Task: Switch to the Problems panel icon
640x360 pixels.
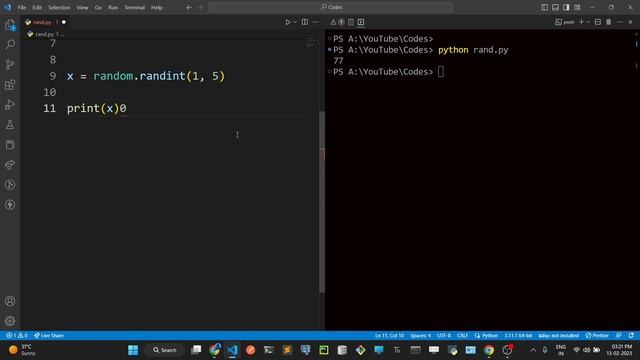Action: [333, 22]
